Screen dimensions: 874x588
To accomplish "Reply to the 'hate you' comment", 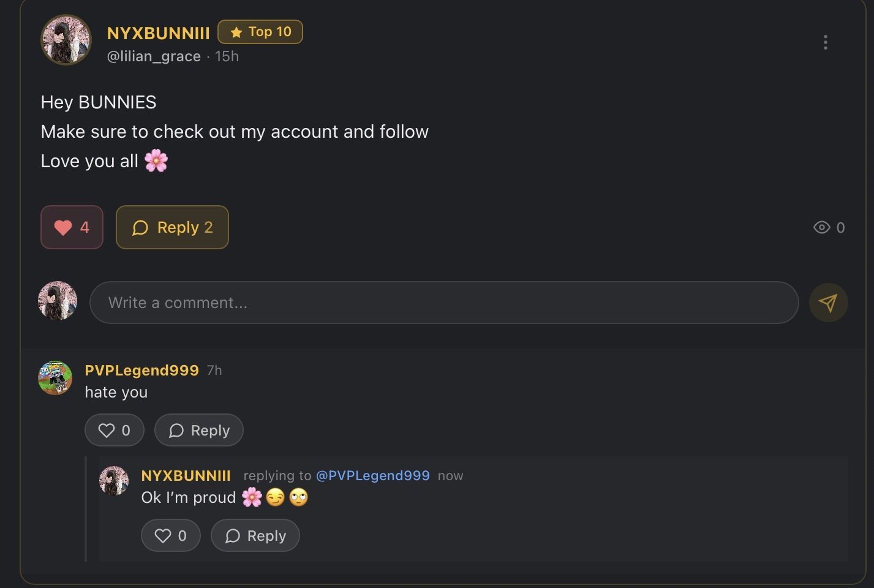I will tap(199, 431).
